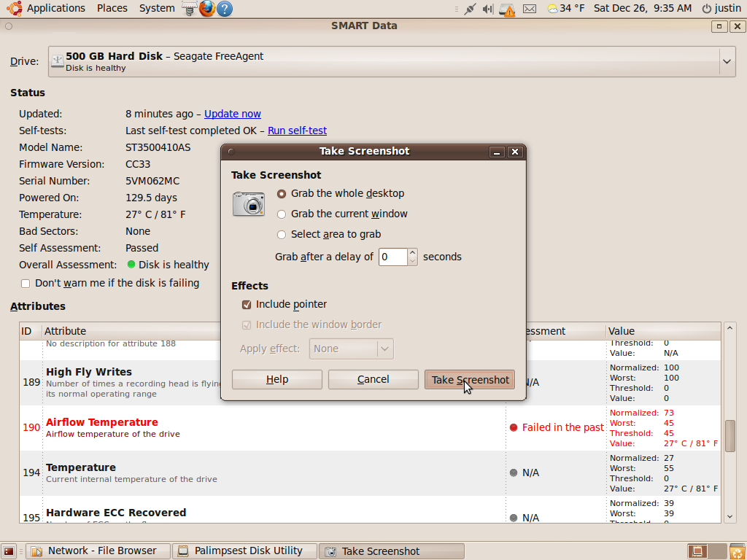
Task: Click the volume speaker icon
Action: click(x=488, y=9)
